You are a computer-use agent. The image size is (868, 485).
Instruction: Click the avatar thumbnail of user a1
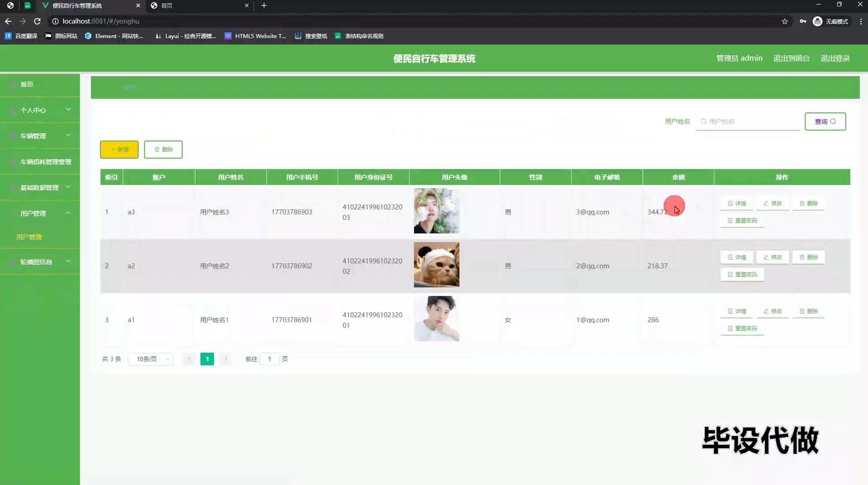click(436, 319)
